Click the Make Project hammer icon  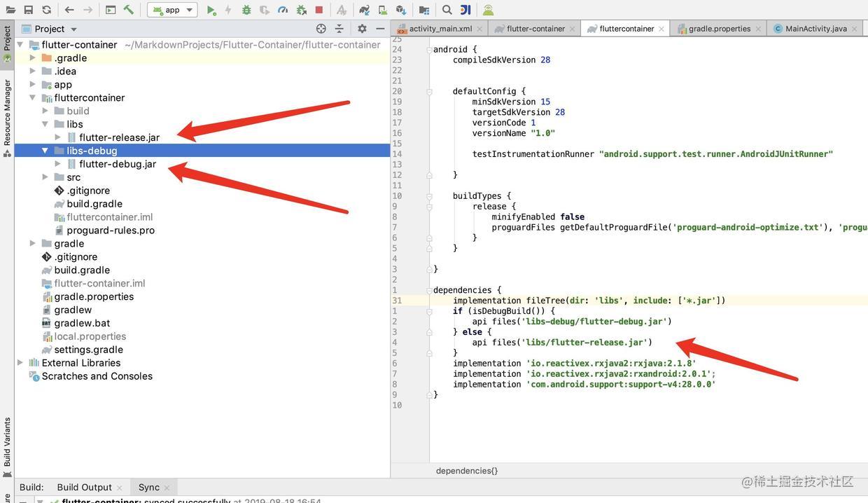click(x=128, y=10)
